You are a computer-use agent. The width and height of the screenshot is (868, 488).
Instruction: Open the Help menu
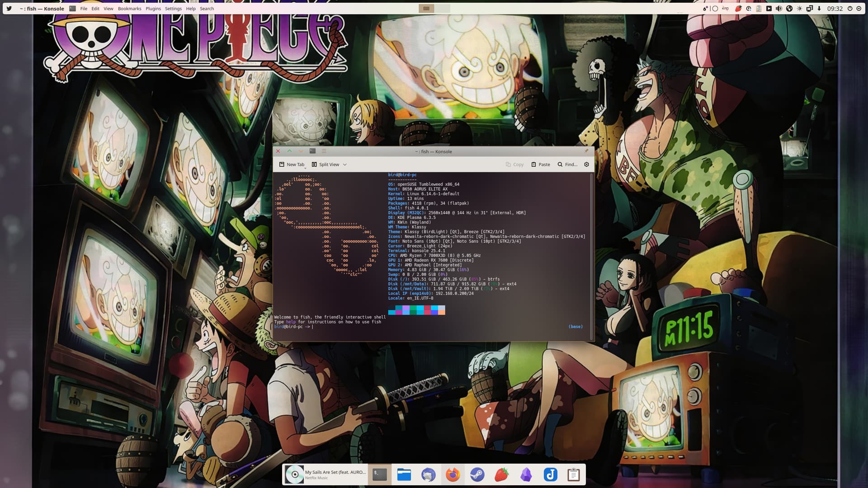coord(191,9)
